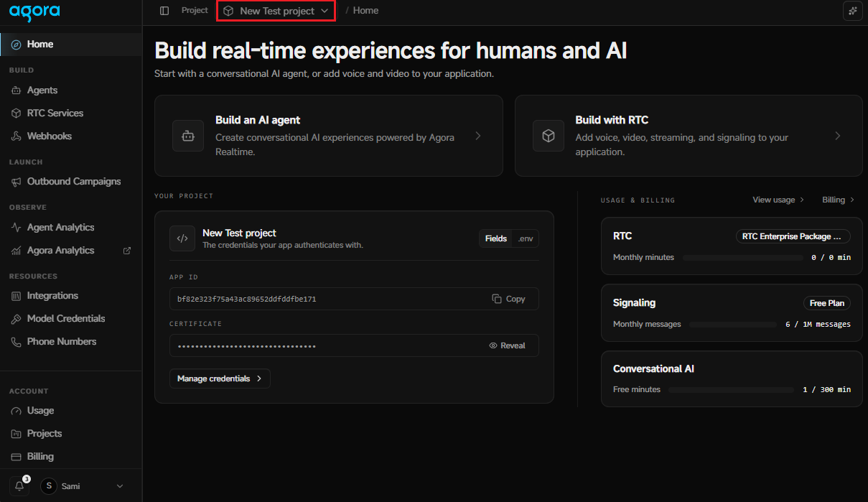Screen dimensions: 868x502
Task: Open Home in the sidebar
Action: click(x=71, y=44)
